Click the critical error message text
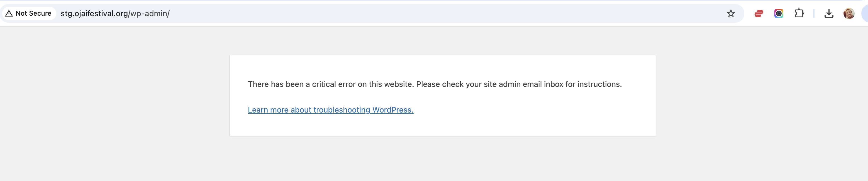The image size is (868, 181). [435, 84]
